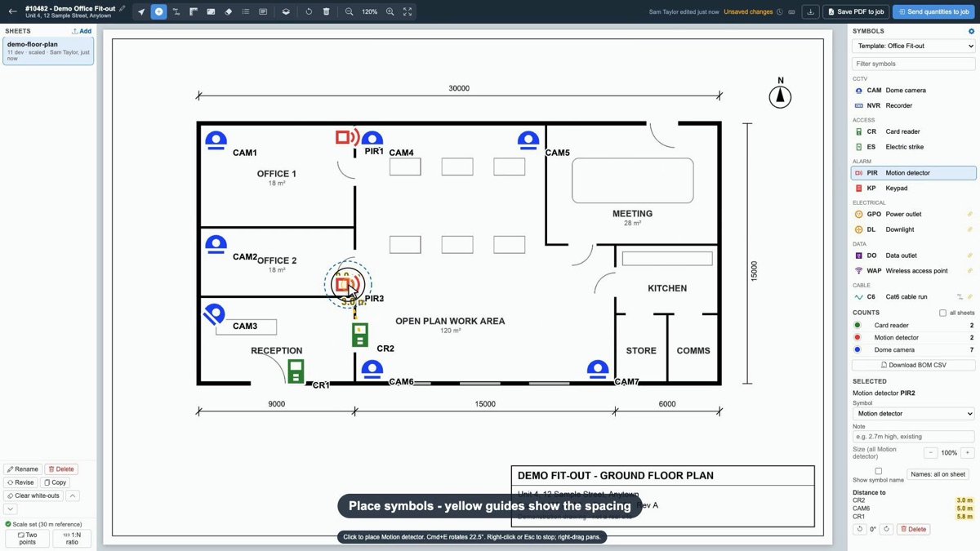Screen dimensions: 980x551
Task: Download BOM CSV
Action: (914, 365)
